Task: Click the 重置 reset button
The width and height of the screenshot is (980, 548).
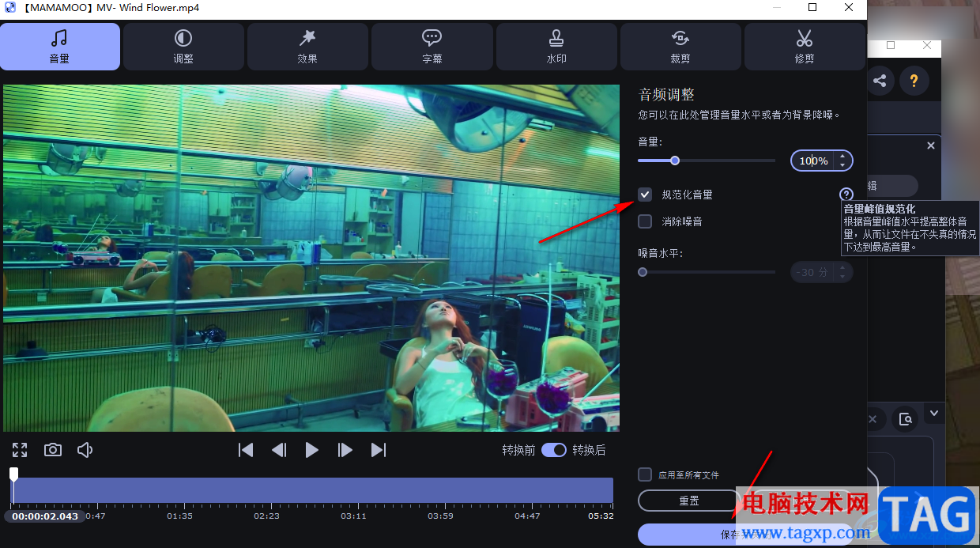Action: coord(688,501)
